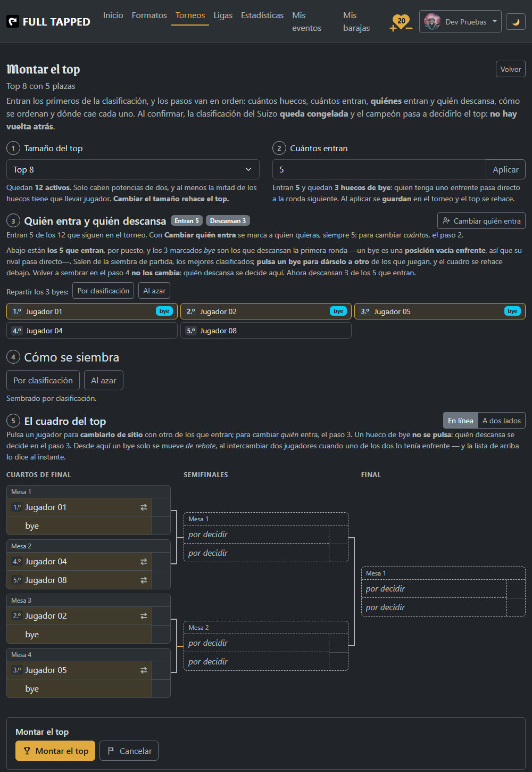This screenshot has width=532, height=772.
Task: Distribute byes Al azar
Action: pos(154,291)
